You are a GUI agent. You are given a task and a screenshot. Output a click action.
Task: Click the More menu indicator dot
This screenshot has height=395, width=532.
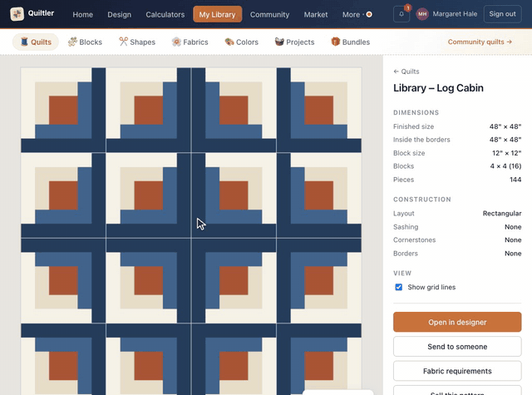point(369,15)
